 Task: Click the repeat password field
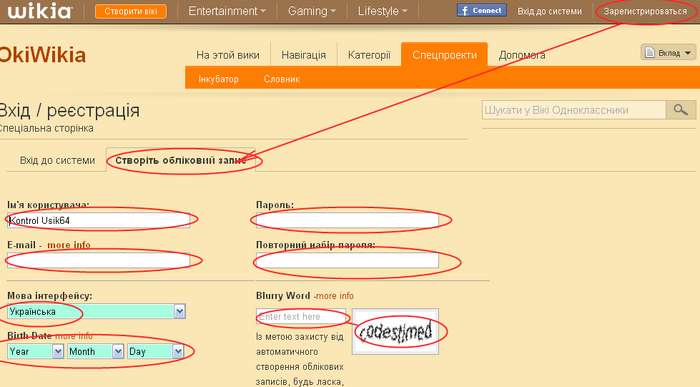347,260
